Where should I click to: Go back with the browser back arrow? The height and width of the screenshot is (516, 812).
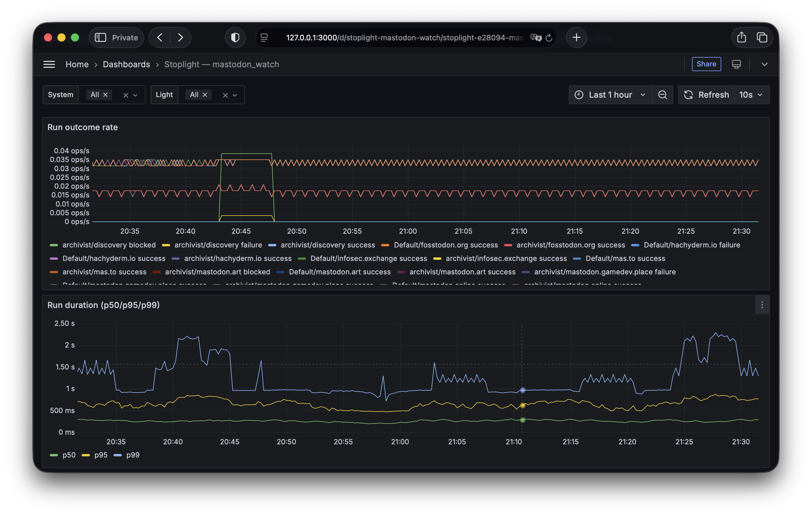[160, 37]
